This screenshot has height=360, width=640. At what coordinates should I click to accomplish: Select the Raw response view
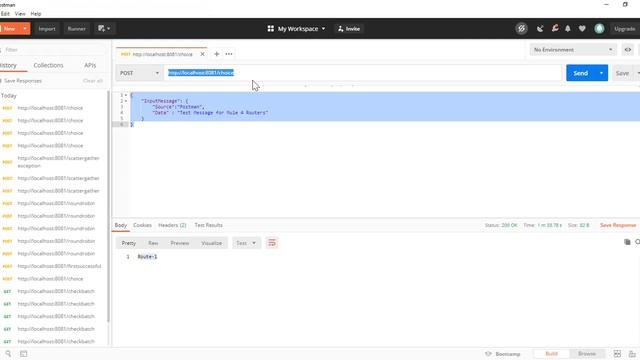[153, 243]
